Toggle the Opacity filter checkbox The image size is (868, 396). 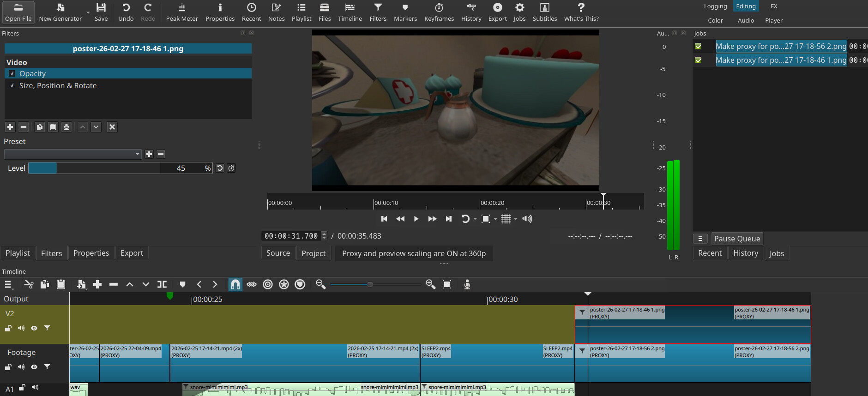point(12,73)
